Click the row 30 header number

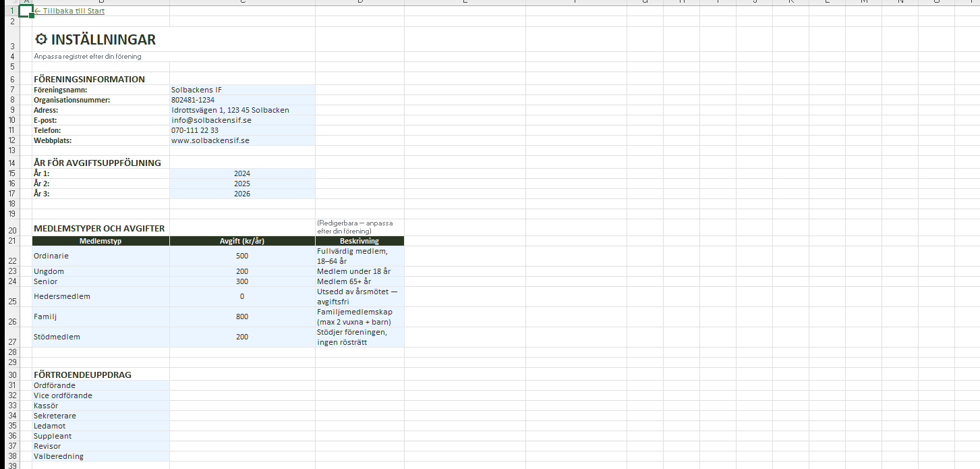(x=12, y=375)
